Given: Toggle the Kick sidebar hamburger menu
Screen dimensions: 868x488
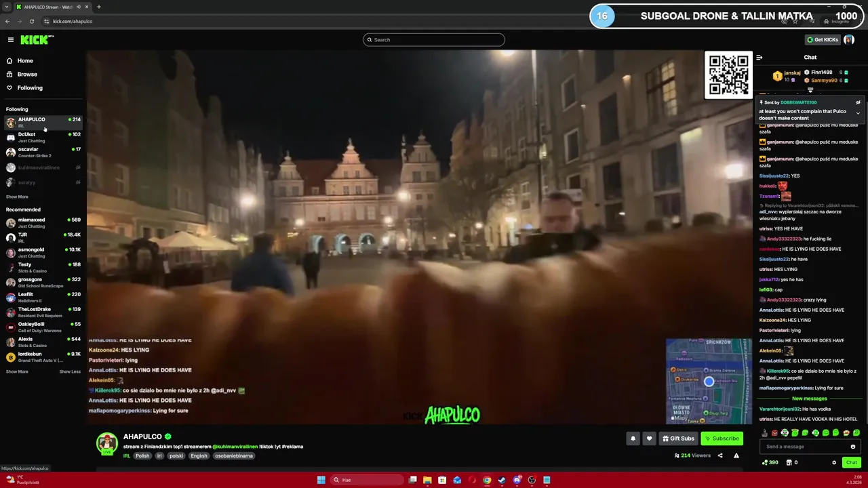Looking at the screenshot, I should click(10, 40).
